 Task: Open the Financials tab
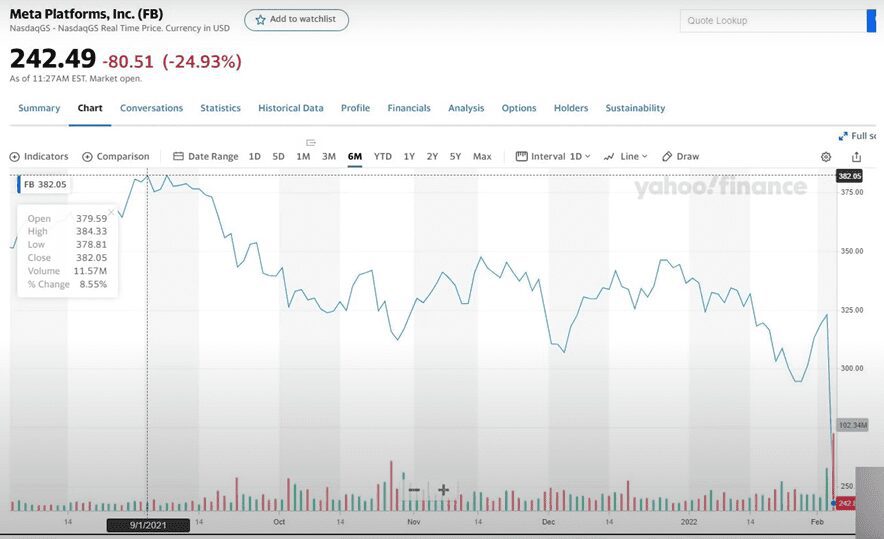(x=409, y=108)
